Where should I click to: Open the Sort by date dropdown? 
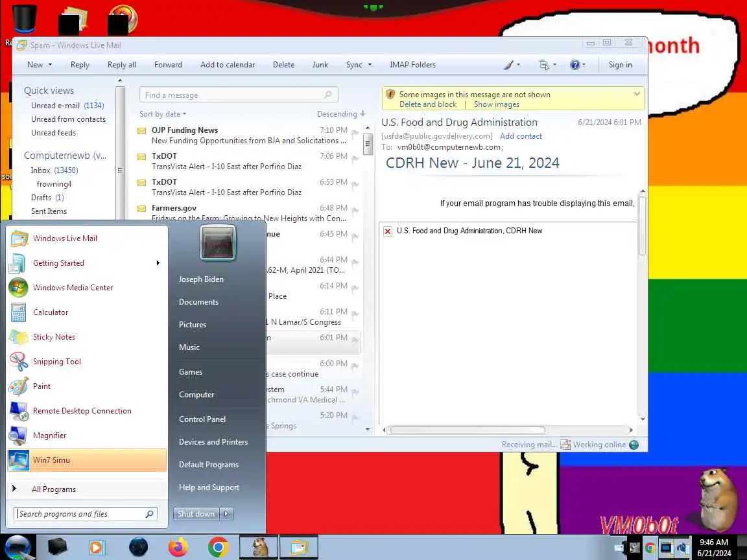163,114
